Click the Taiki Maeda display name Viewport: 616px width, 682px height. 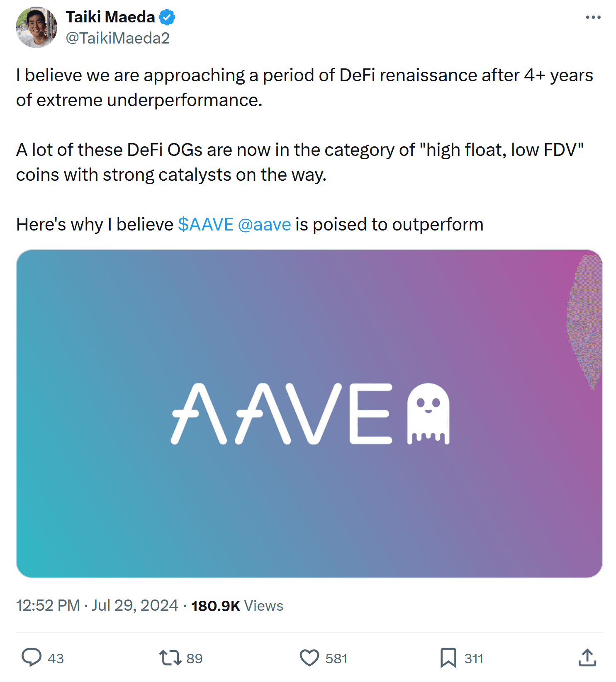(110, 17)
